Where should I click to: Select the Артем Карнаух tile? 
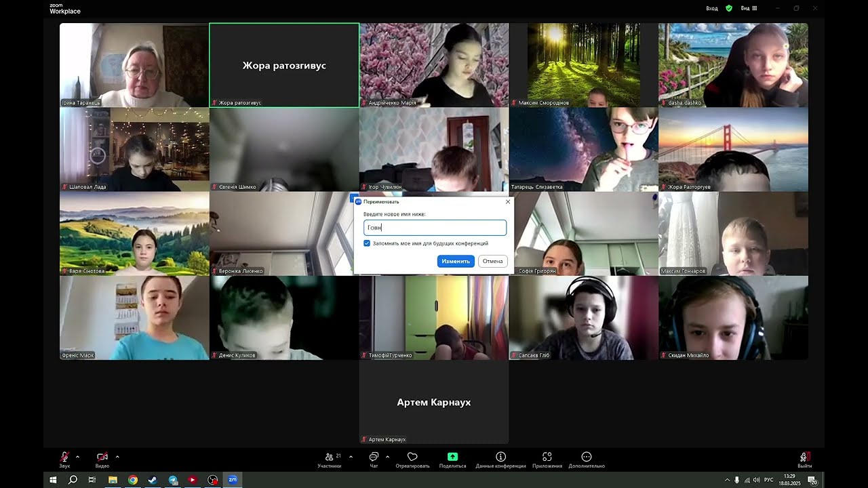click(x=434, y=402)
